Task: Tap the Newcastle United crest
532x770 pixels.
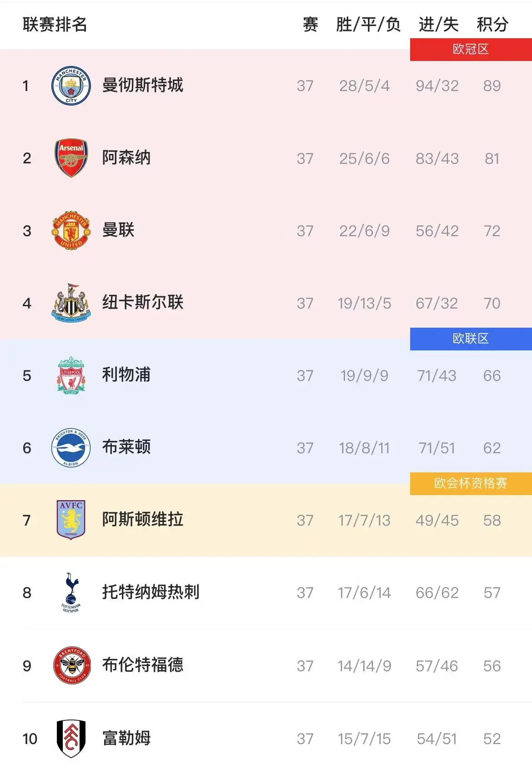Action: [x=71, y=303]
